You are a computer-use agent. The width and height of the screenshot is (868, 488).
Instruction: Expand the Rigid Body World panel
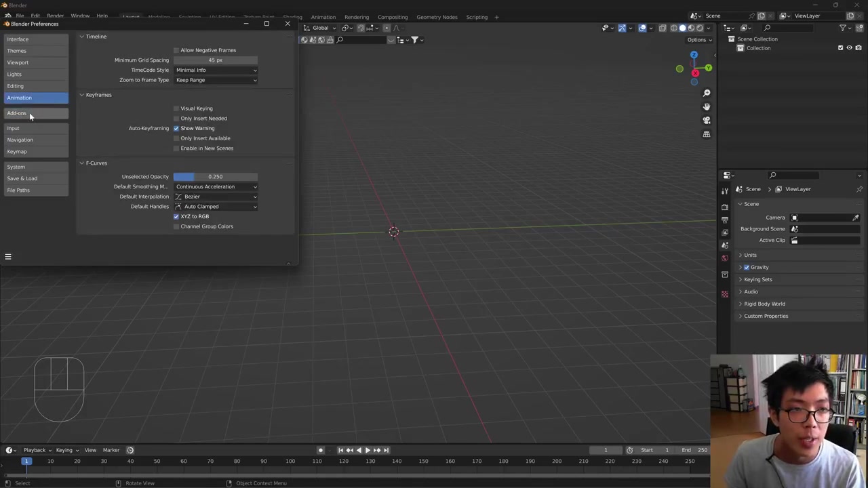764,304
